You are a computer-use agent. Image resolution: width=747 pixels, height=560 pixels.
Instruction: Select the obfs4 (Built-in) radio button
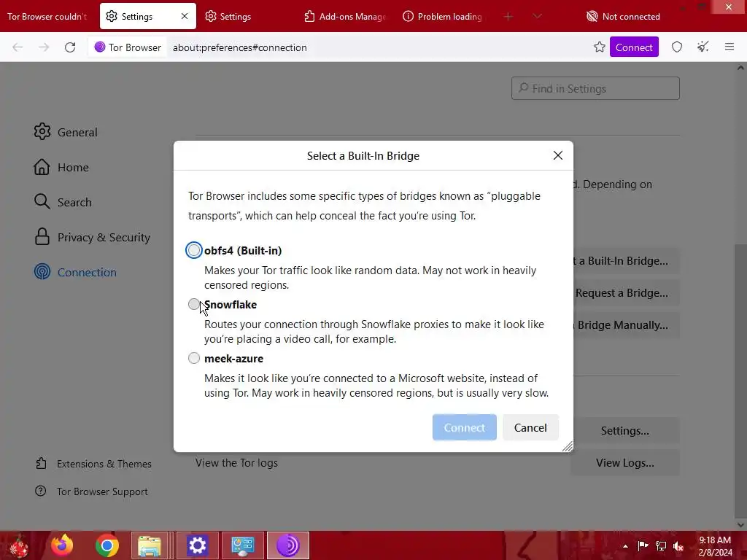194,251
